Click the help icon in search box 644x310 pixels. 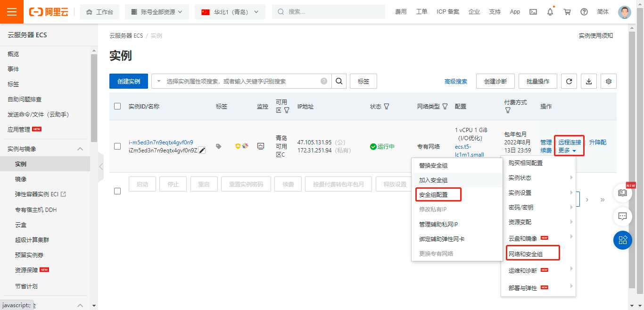click(x=324, y=81)
